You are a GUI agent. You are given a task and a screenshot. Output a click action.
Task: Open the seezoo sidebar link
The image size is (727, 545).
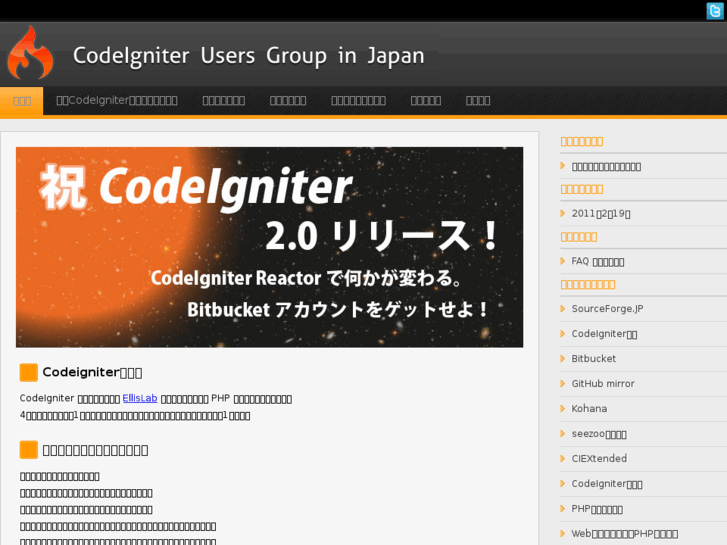pyautogui.click(x=599, y=434)
